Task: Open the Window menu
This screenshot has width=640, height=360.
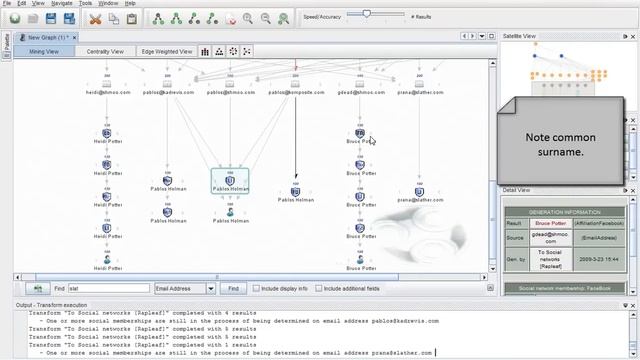Action: [x=108, y=3]
